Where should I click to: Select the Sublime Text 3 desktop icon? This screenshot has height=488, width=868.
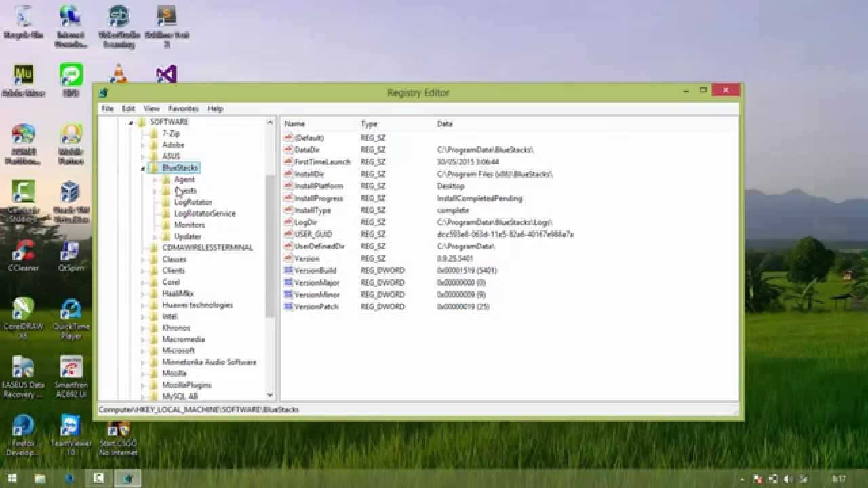click(x=166, y=27)
